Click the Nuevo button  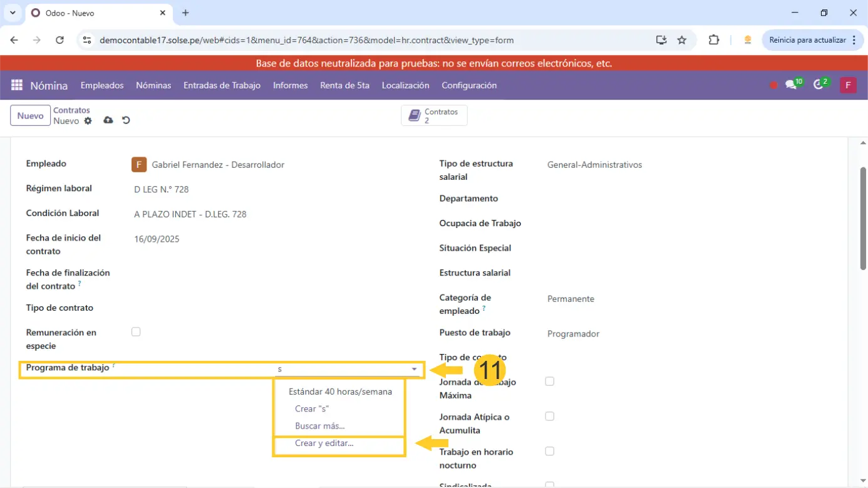(30, 116)
